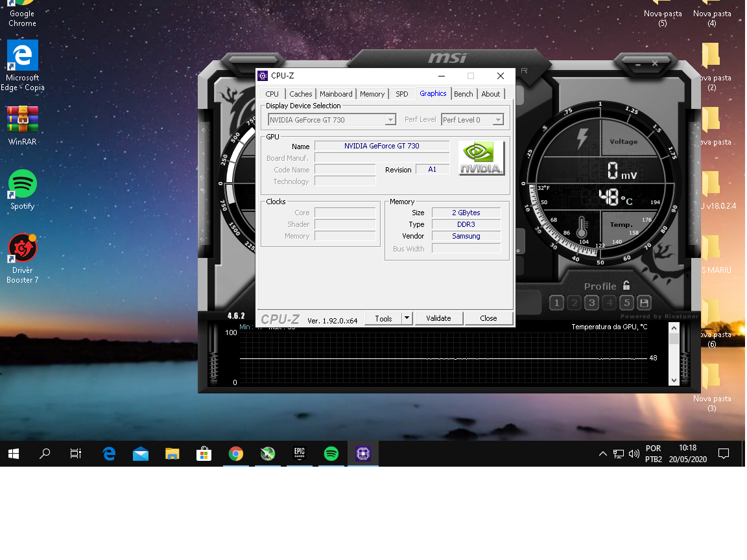747x560 pixels.
Task: Switch to Chrome on taskbar
Action: (236, 454)
